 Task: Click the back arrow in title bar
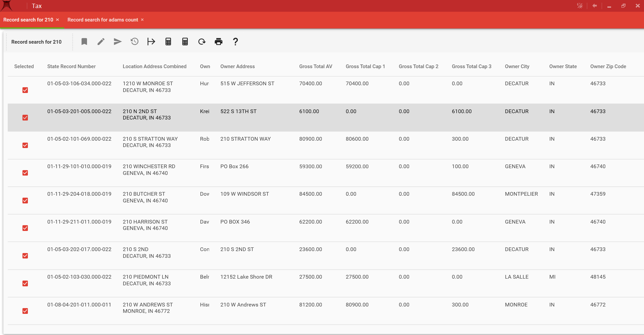coord(595,6)
